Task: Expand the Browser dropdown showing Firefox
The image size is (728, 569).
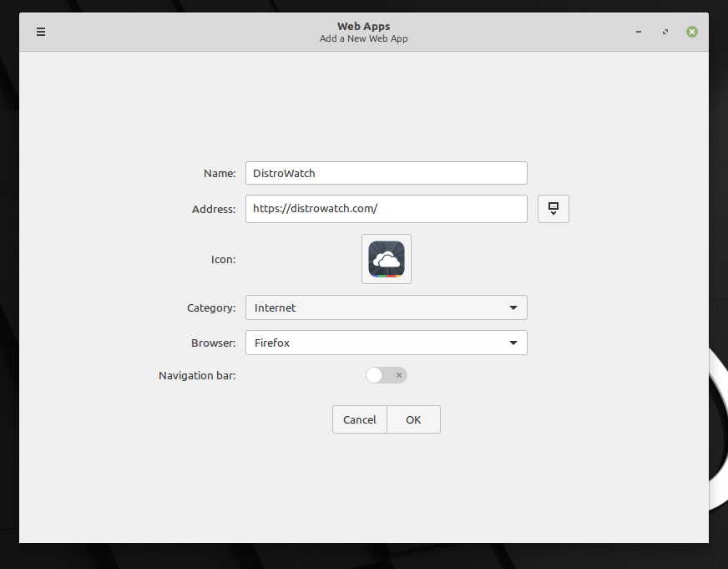Action: coord(387,343)
